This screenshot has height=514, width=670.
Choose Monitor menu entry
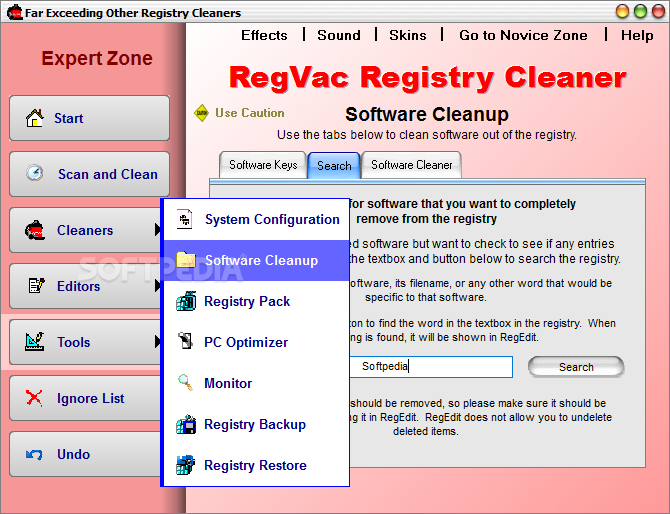click(x=257, y=383)
